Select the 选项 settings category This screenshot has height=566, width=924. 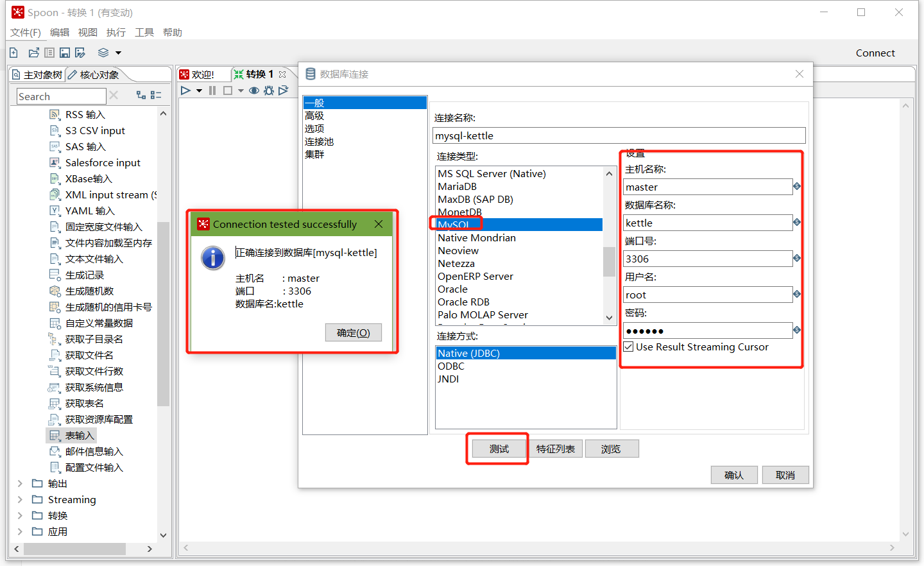click(314, 129)
